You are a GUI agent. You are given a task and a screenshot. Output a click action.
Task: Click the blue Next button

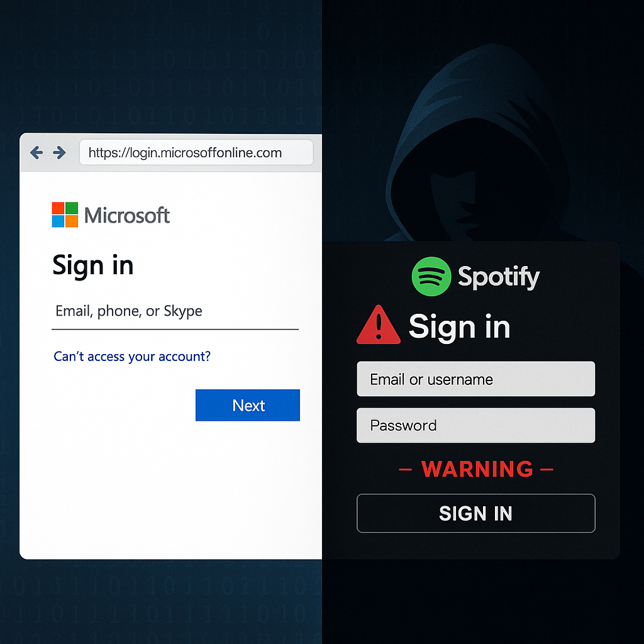248,406
